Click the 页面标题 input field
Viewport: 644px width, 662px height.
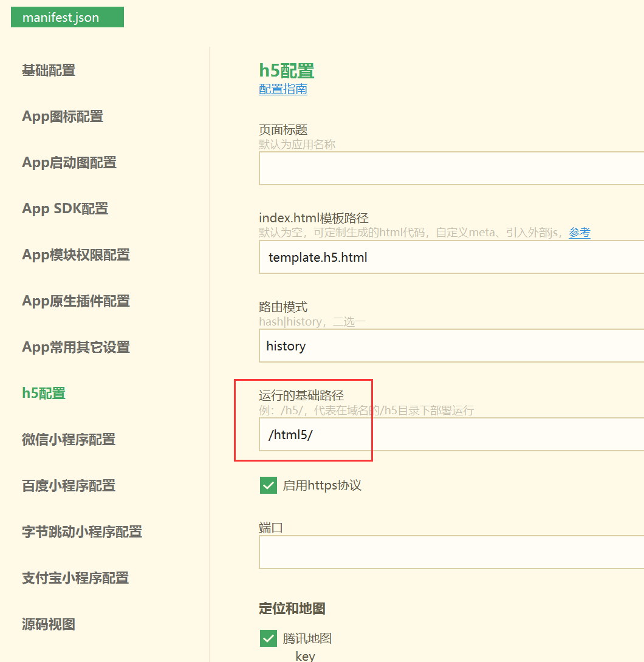click(x=451, y=168)
